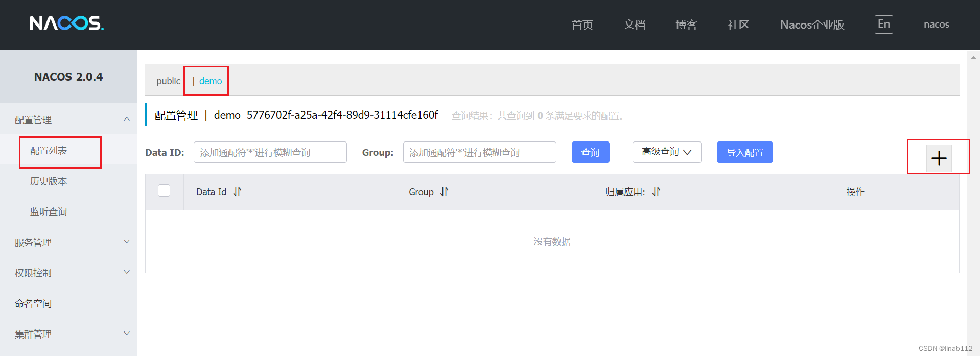This screenshot has width=980, height=356.
Task: Go to 首页 in top navigation
Action: pyautogui.click(x=582, y=25)
